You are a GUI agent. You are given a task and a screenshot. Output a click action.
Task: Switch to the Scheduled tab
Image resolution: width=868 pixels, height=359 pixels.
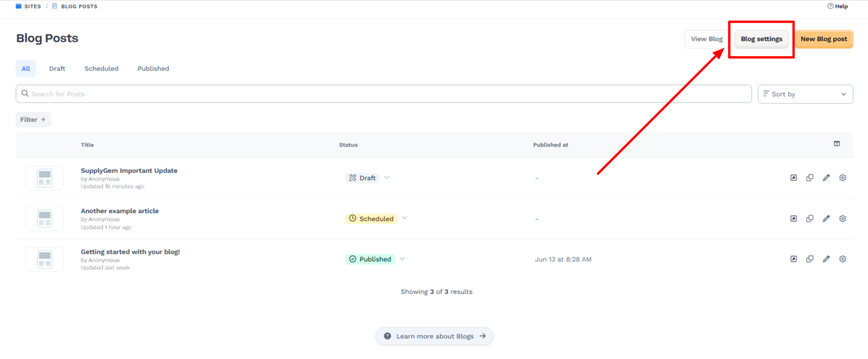point(101,69)
